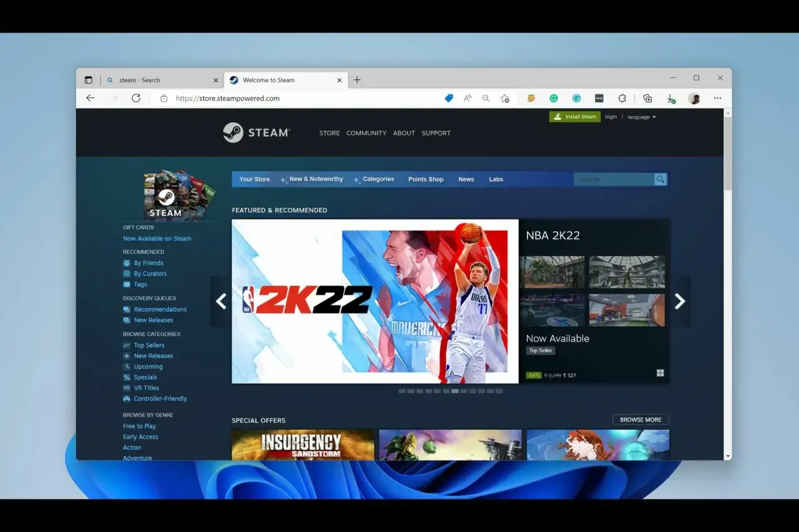Open Free to Play genre
Image resolution: width=799 pixels, height=532 pixels.
[x=139, y=426]
